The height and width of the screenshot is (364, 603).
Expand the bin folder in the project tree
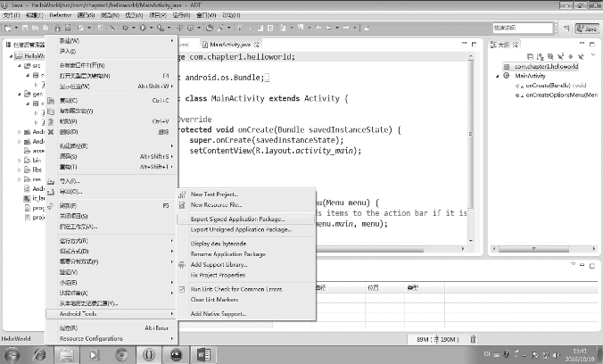(x=20, y=160)
